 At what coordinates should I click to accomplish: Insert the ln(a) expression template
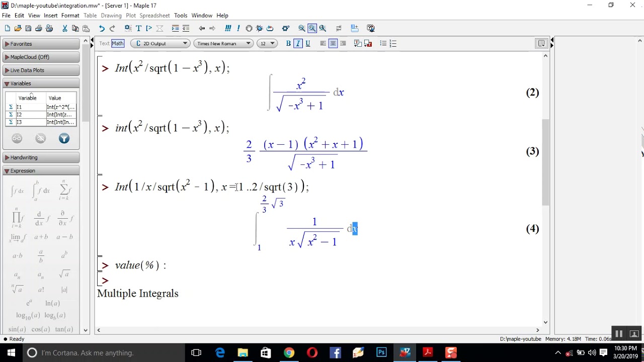tap(52, 303)
